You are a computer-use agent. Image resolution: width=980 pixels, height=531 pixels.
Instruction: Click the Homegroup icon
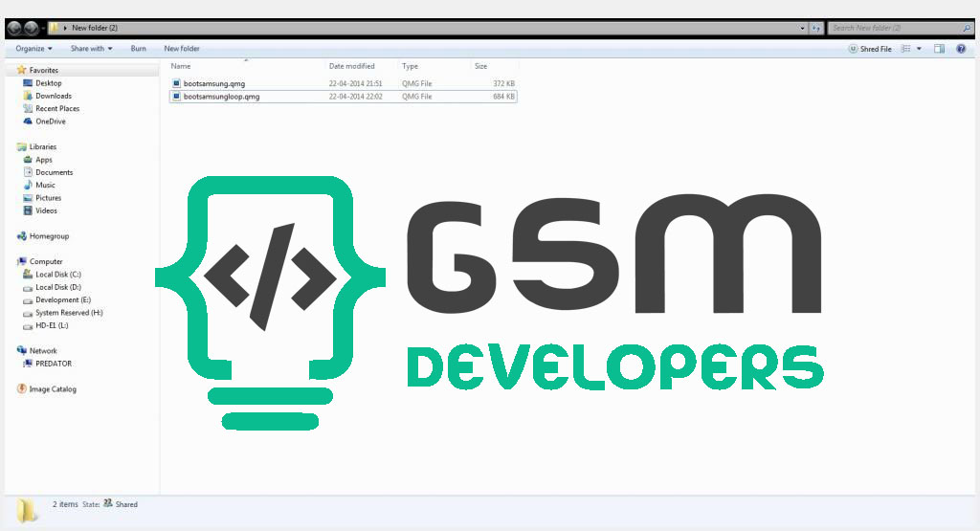tap(21, 236)
